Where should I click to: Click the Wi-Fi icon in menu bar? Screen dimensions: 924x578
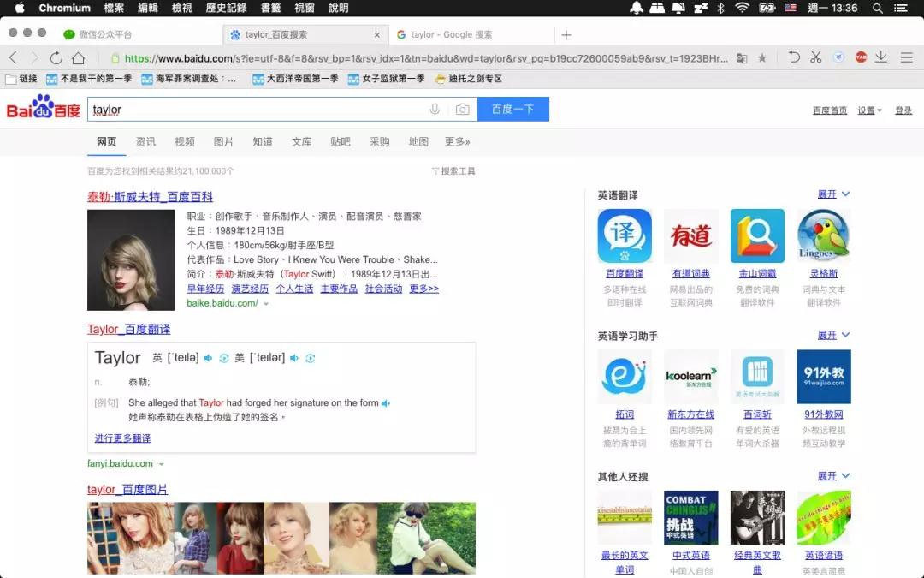[x=742, y=9]
